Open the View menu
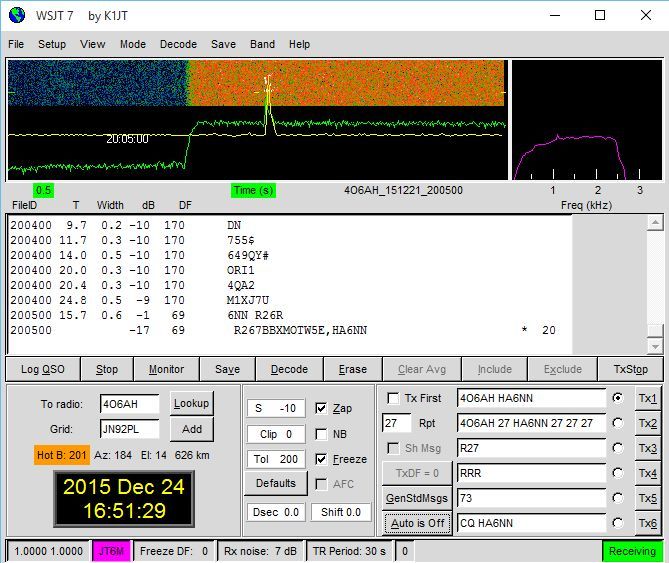The height and width of the screenshot is (563, 669). point(93,44)
